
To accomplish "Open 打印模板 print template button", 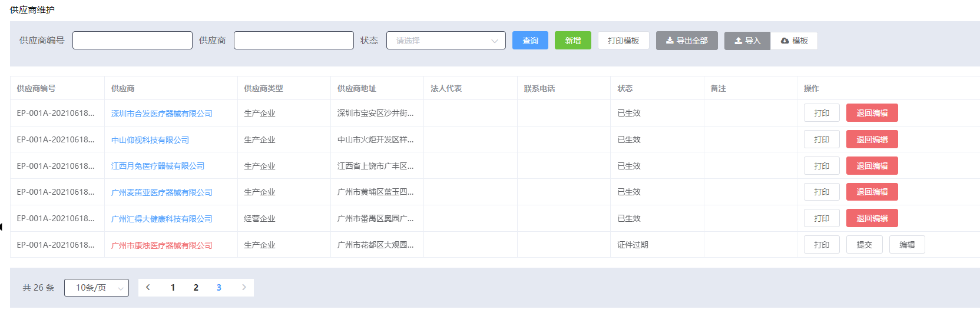I will point(623,41).
